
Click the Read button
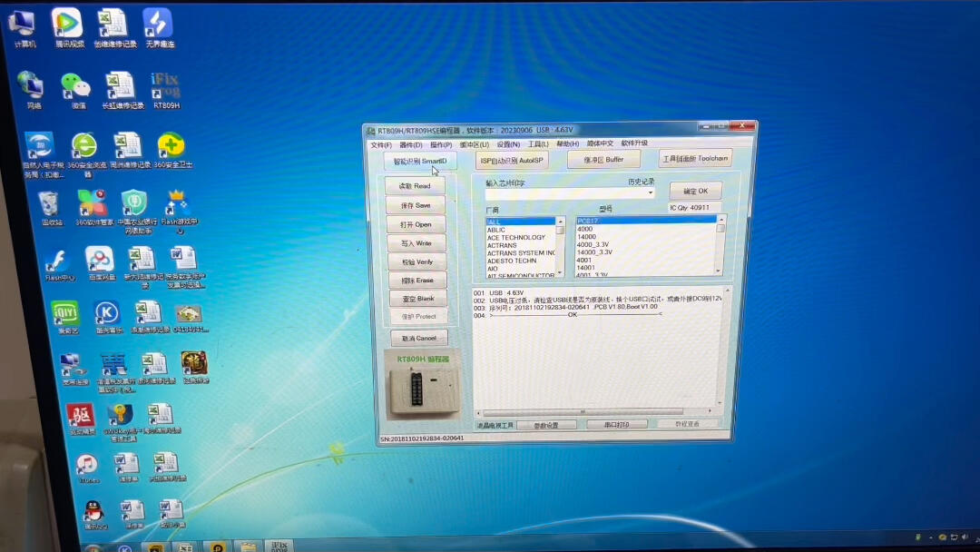coord(415,186)
